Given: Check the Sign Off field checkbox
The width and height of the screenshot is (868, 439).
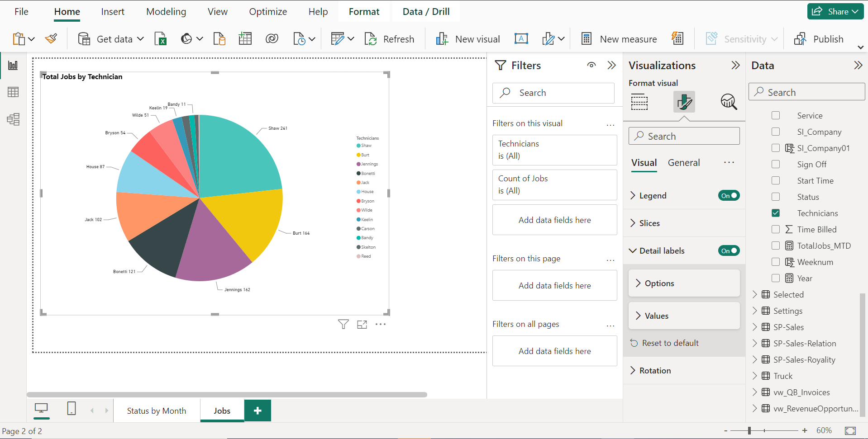Looking at the screenshot, I should 776,164.
